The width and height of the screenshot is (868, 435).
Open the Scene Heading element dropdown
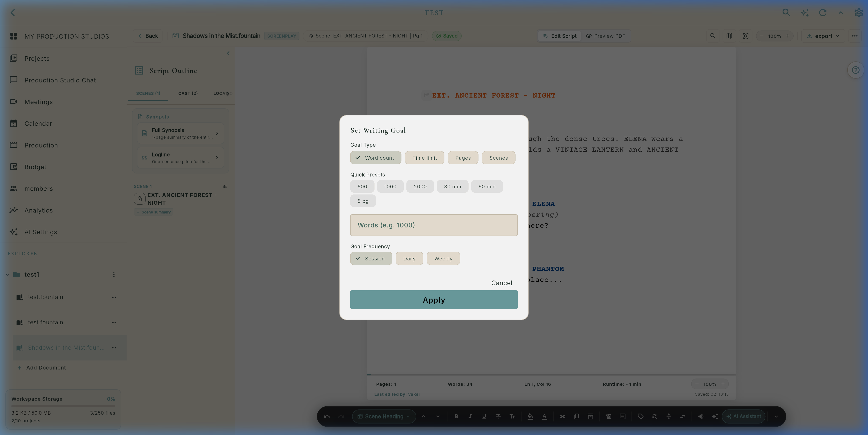click(384, 416)
